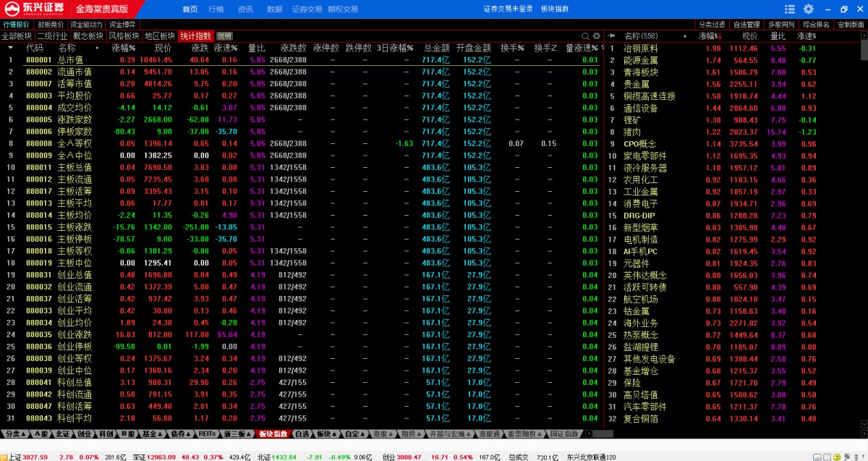Click the search magnifier icon above the table

[x=585, y=35]
